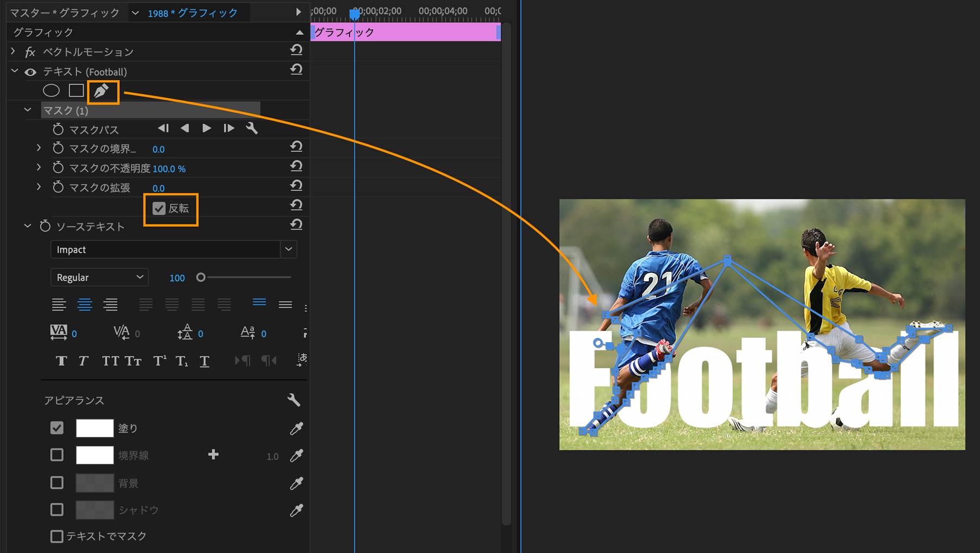Switch to 1988 * グラフィック tab
The width and height of the screenshot is (980, 553).
coord(192,13)
